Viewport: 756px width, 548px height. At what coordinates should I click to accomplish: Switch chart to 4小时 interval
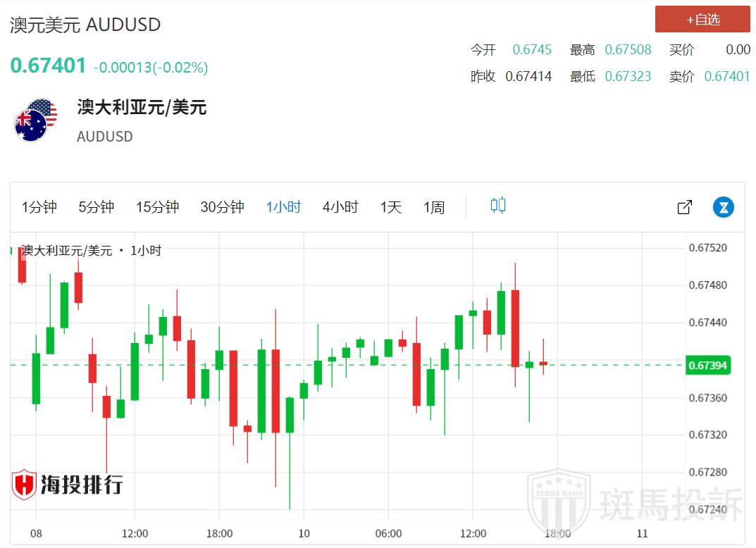click(340, 207)
